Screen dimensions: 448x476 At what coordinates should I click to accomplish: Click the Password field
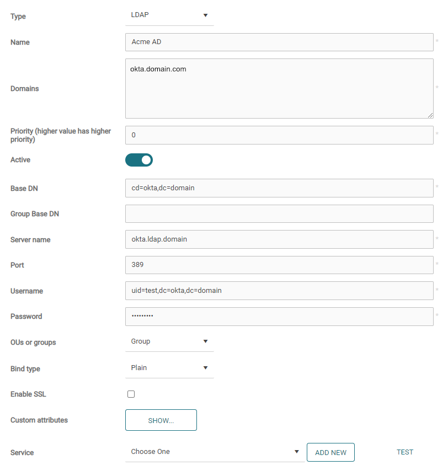[279, 317]
